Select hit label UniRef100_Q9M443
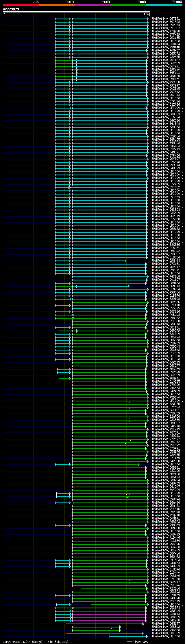This screenshot has width=185, height=644. click(166, 261)
